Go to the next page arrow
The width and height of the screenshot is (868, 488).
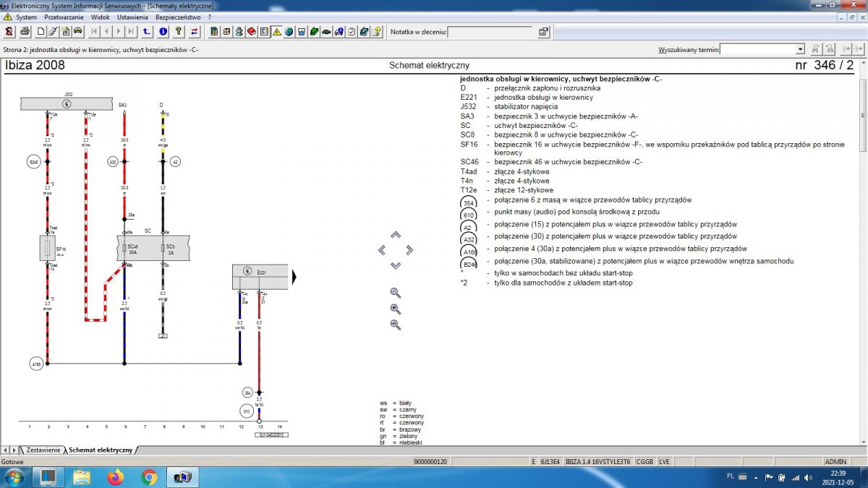tap(119, 31)
